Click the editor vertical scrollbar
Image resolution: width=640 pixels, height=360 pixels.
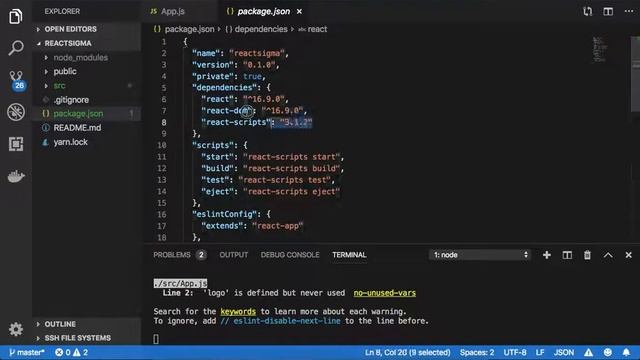tap(636, 74)
